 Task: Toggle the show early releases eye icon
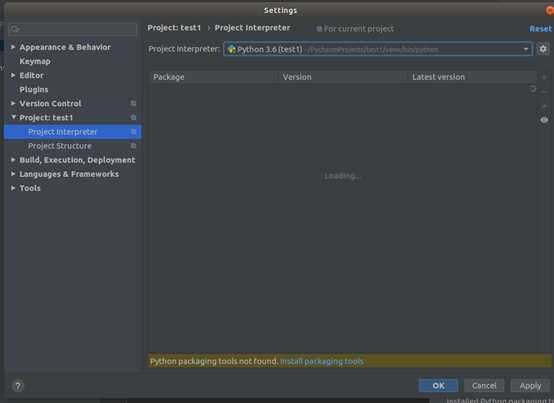(x=544, y=120)
